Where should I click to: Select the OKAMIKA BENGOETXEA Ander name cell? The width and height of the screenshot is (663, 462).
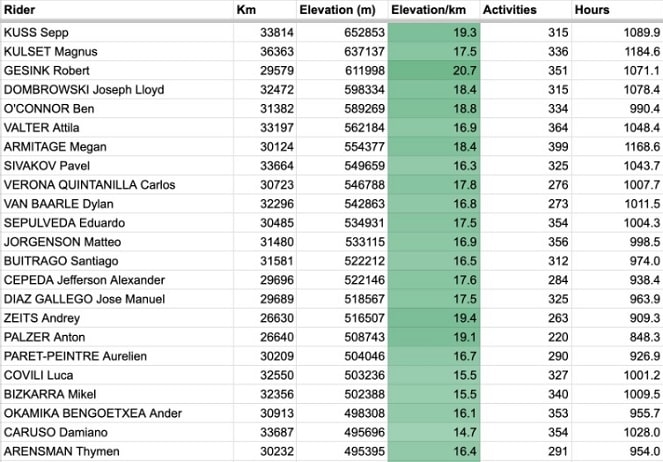click(117, 413)
